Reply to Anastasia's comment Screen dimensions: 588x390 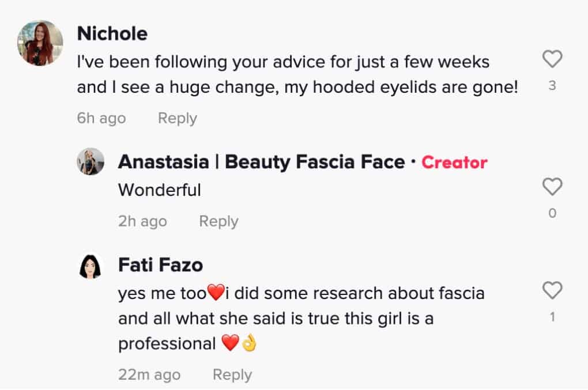(218, 221)
